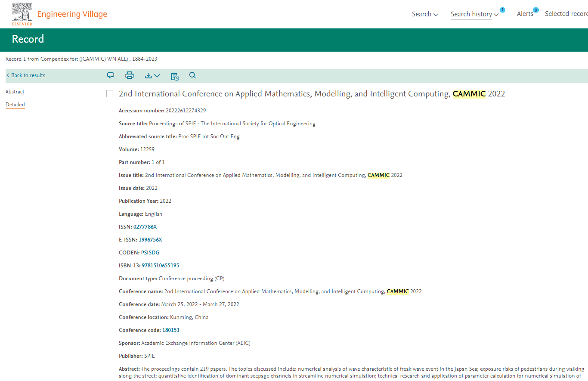Open Selected records in top navigation
This screenshot has width=588, height=381.
coord(566,14)
